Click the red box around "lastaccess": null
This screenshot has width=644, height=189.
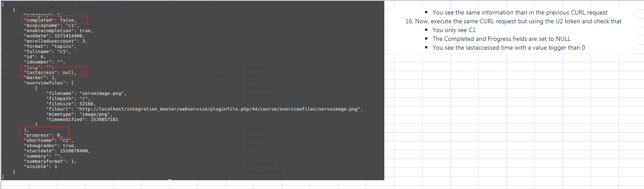pyautogui.click(x=53, y=71)
